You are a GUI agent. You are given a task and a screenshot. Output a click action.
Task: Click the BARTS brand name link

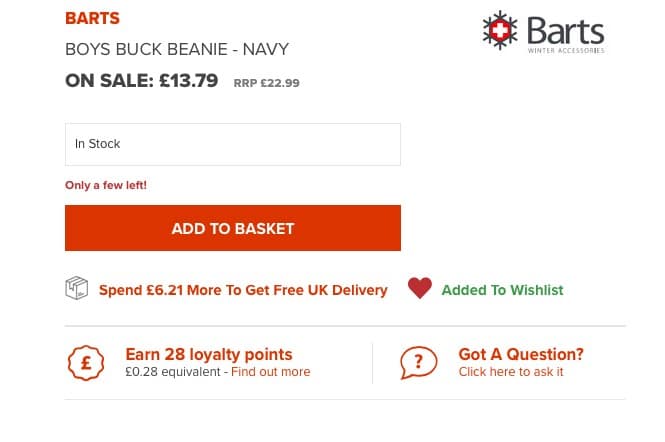click(92, 18)
